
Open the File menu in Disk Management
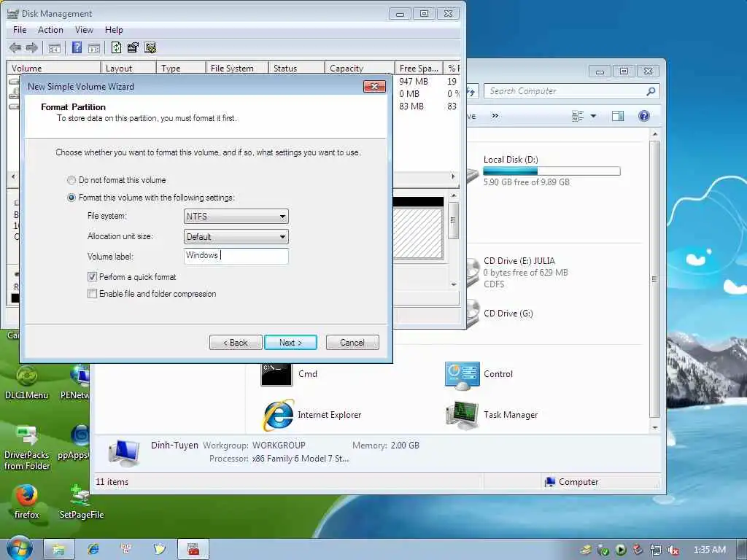click(20, 30)
